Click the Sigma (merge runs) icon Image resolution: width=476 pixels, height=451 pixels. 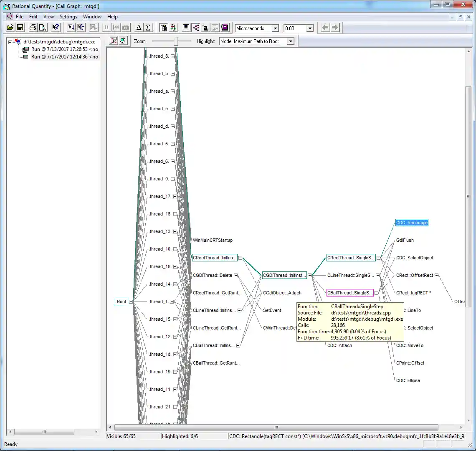click(148, 28)
